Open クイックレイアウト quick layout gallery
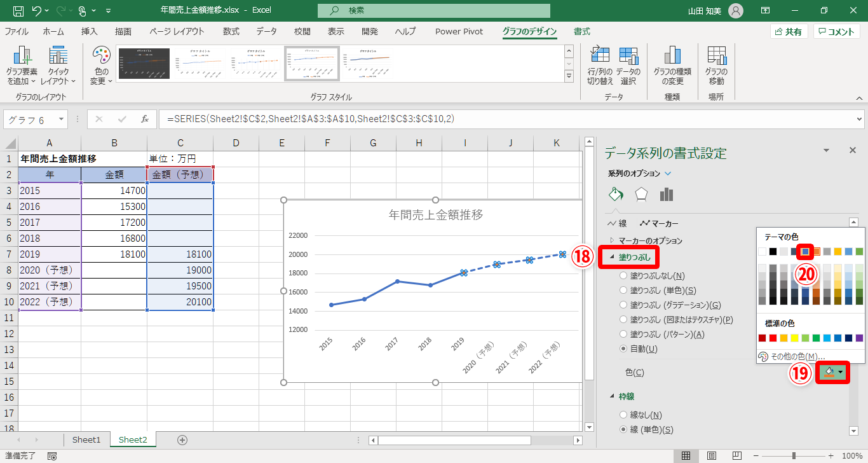 (58, 66)
